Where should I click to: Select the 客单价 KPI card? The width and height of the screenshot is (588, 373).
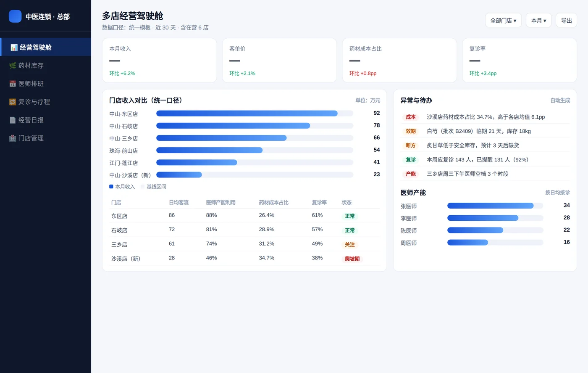(x=279, y=61)
